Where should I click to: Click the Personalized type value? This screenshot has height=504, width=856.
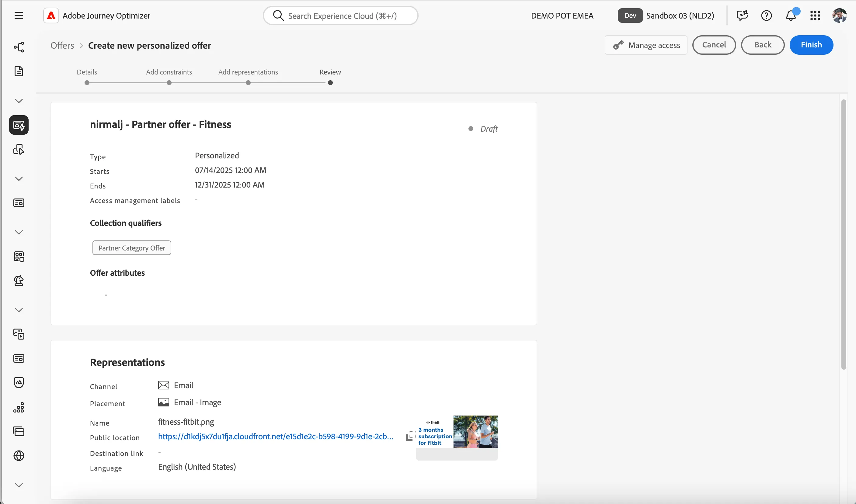tap(217, 156)
